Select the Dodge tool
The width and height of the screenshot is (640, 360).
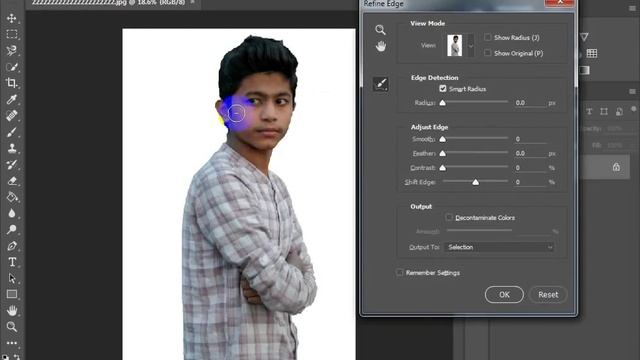11,229
